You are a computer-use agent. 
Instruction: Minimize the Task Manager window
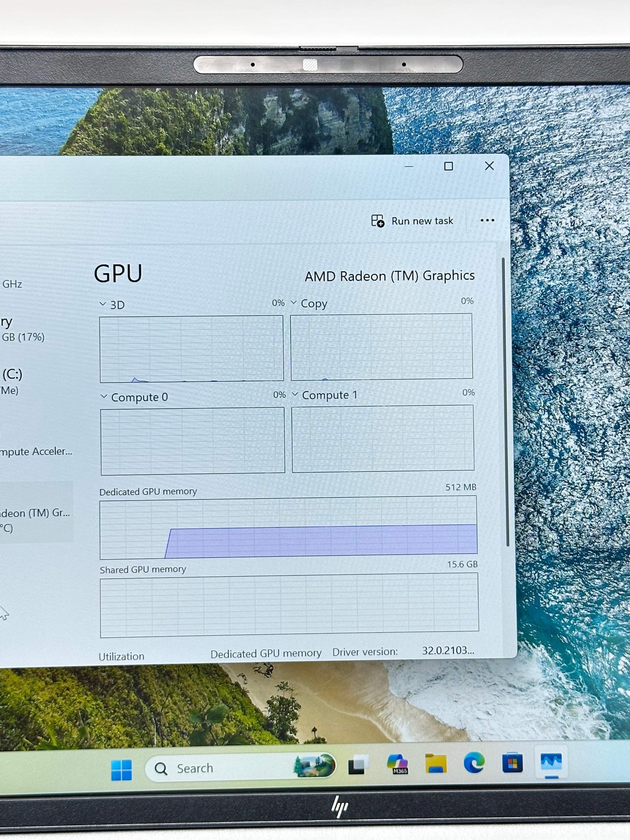(409, 166)
